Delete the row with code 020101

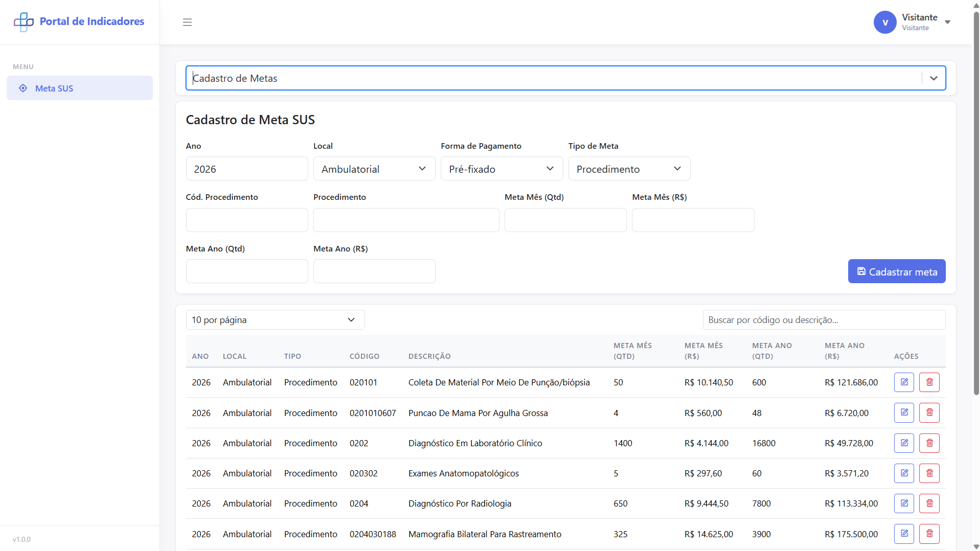pos(929,382)
